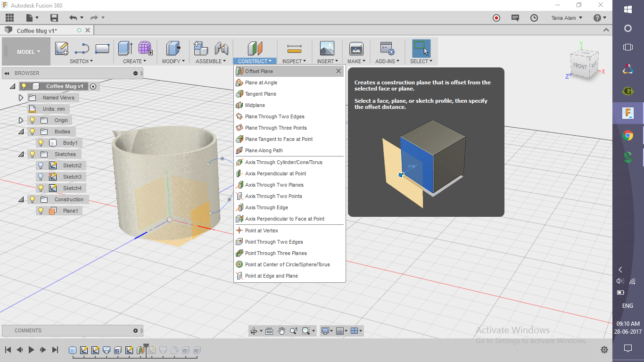Expand the Named Views folder
Image resolution: width=644 pixels, height=362 pixels.
click(x=21, y=98)
